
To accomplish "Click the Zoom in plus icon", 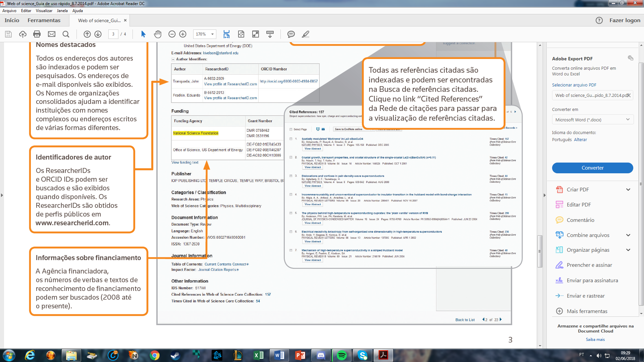I will pos(183,34).
